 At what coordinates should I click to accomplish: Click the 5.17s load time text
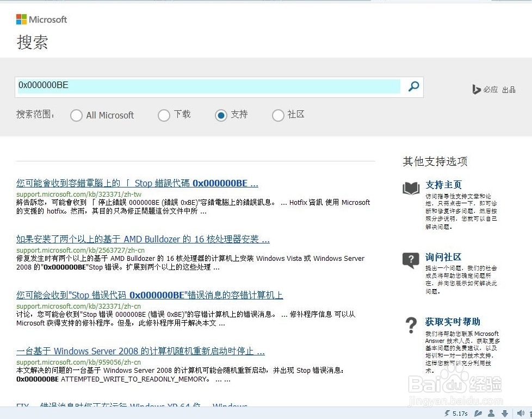460,414
